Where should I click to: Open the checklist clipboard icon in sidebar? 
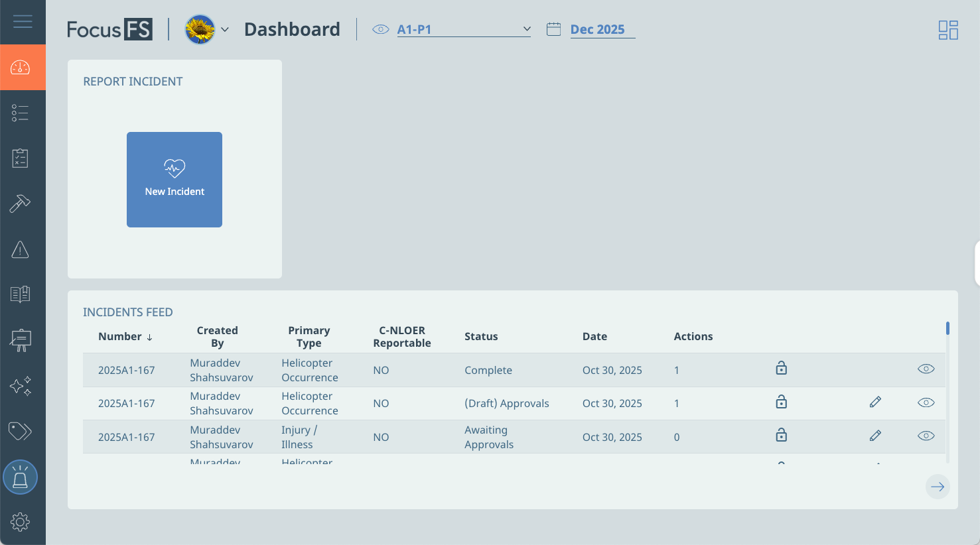(21, 158)
